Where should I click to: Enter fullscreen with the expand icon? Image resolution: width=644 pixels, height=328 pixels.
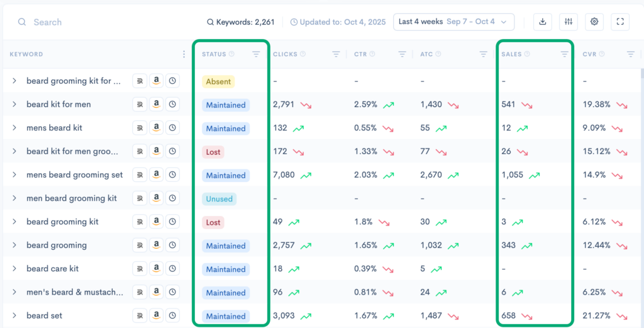(620, 21)
